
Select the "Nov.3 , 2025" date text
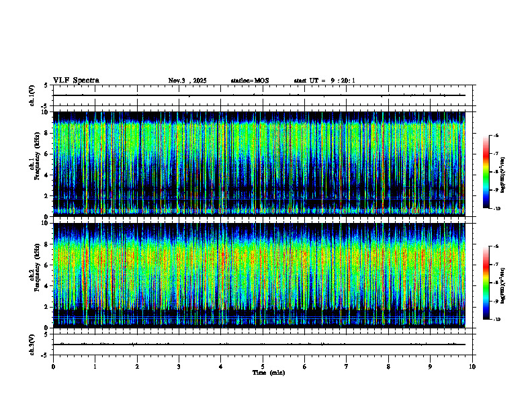point(187,81)
